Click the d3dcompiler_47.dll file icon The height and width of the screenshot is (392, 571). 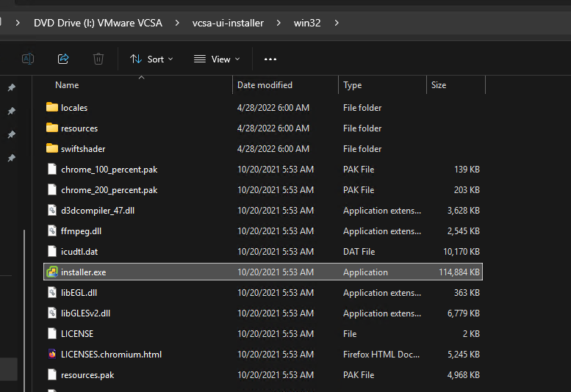coord(51,211)
